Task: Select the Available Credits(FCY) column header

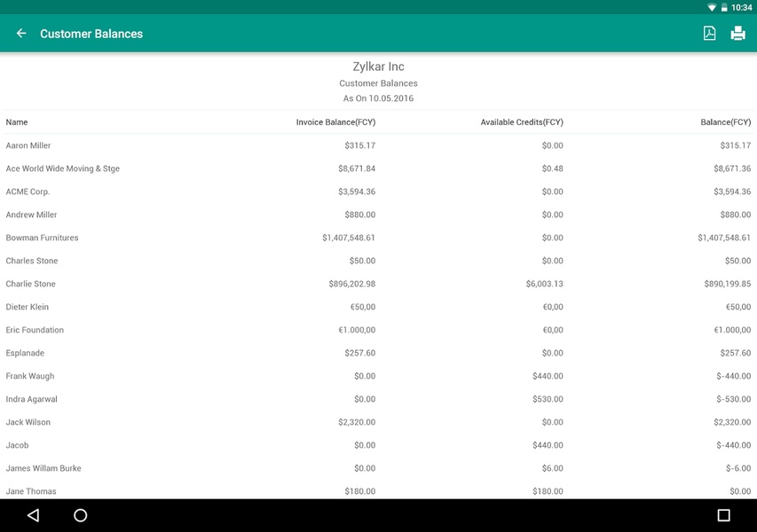Action: click(522, 122)
